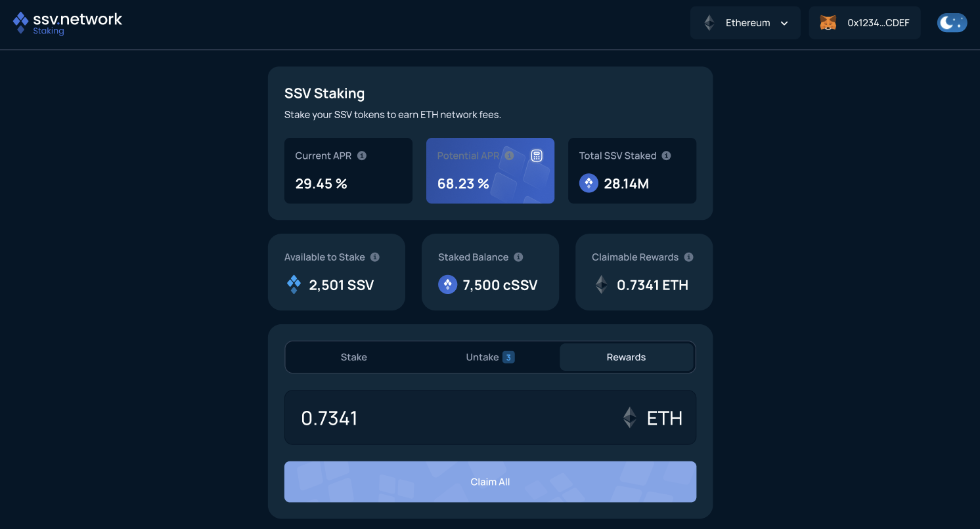Switch to the Stake tab
Screen dimensions: 980x529
354,357
